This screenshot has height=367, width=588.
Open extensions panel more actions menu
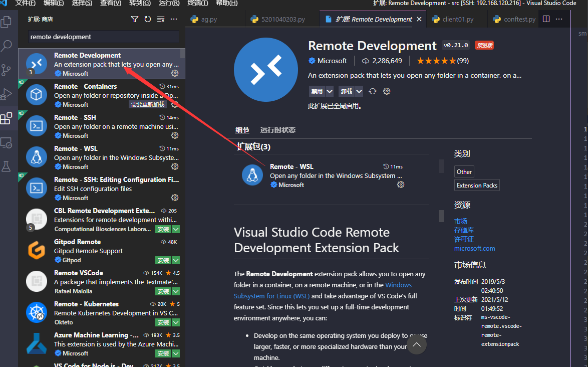174,19
